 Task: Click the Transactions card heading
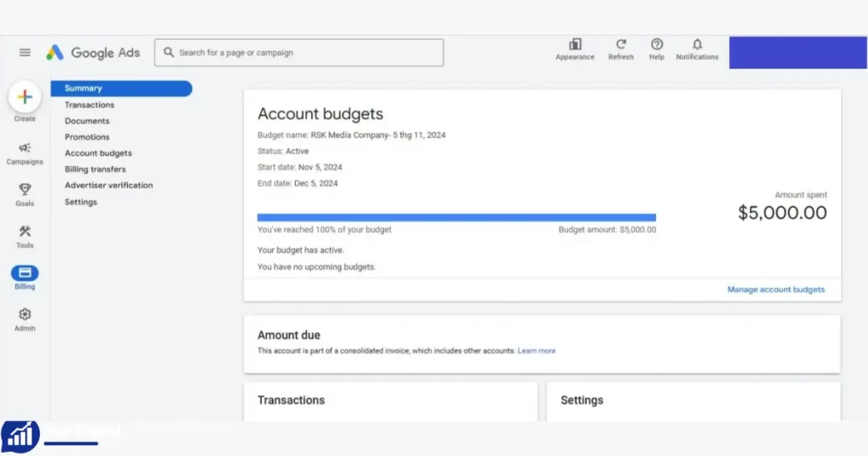point(292,400)
